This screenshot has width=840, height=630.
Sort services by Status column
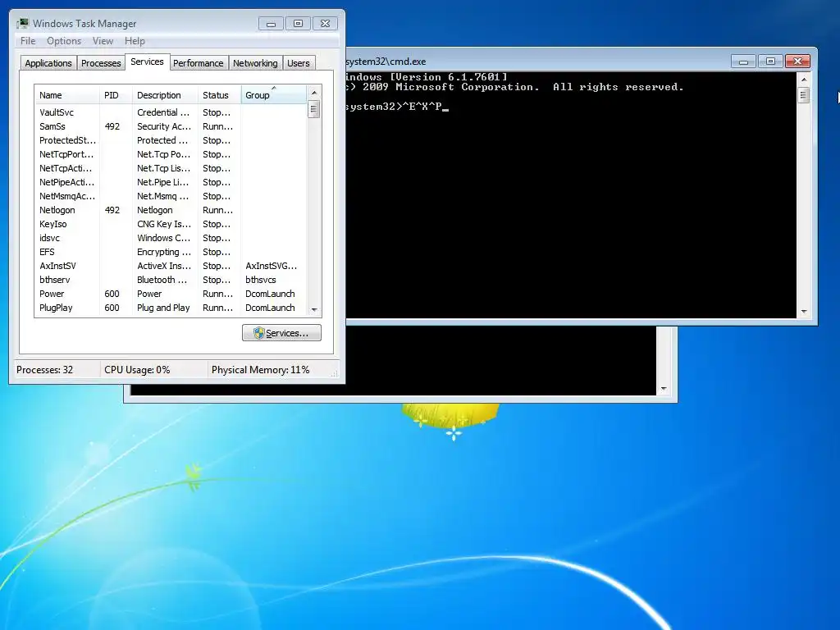[219, 95]
